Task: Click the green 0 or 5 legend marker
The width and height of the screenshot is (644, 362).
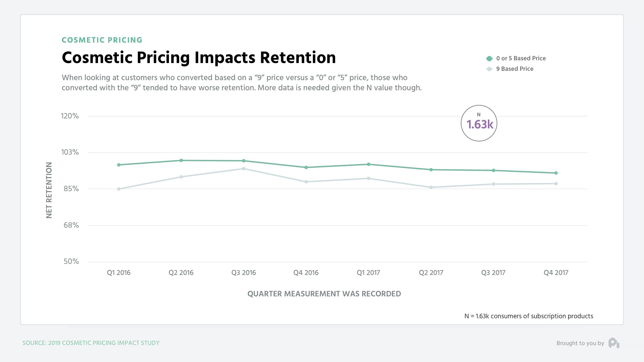Action: tap(489, 58)
